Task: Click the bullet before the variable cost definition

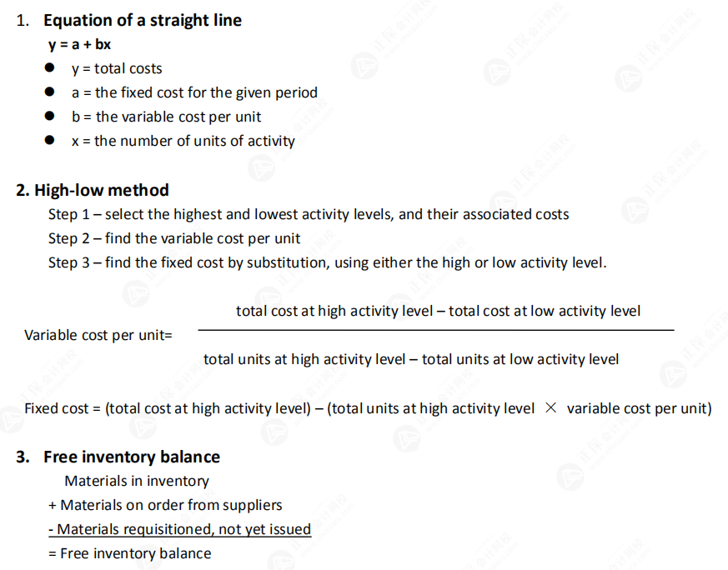Action: [x=52, y=117]
